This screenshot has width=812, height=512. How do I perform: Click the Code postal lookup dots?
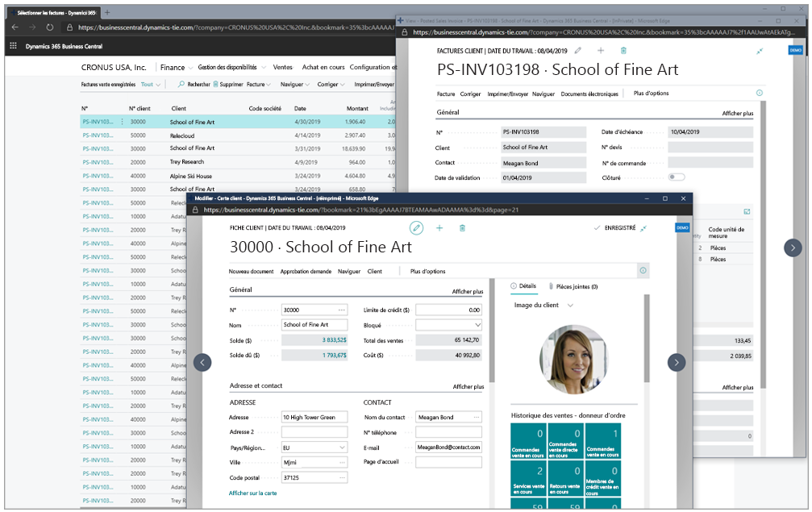pos(342,478)
